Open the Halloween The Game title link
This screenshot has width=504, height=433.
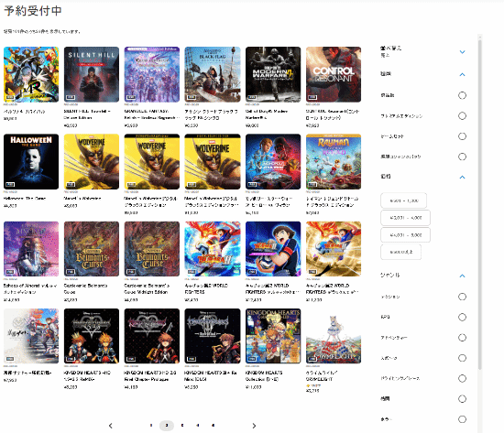(25, 199)
